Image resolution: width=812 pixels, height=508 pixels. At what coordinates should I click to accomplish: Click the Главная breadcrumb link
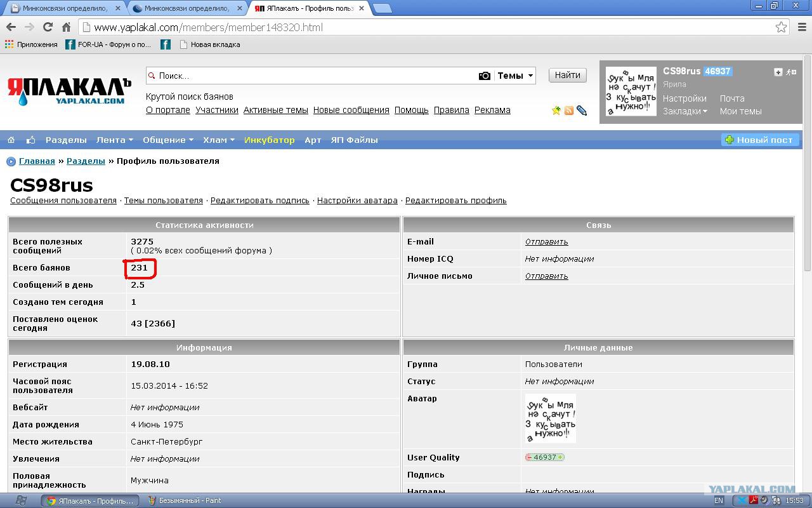tap(37, 161)
